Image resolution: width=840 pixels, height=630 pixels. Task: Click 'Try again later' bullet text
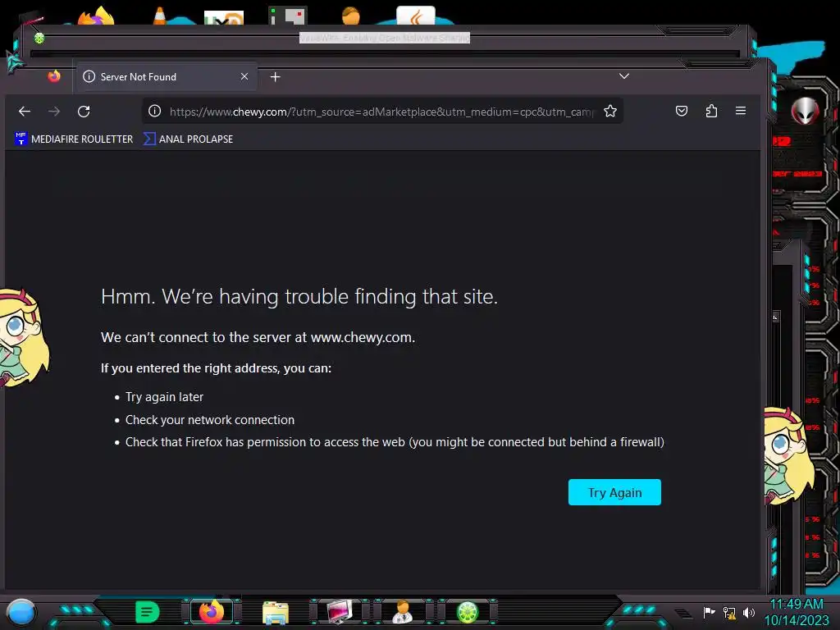[x=164, y=397]
